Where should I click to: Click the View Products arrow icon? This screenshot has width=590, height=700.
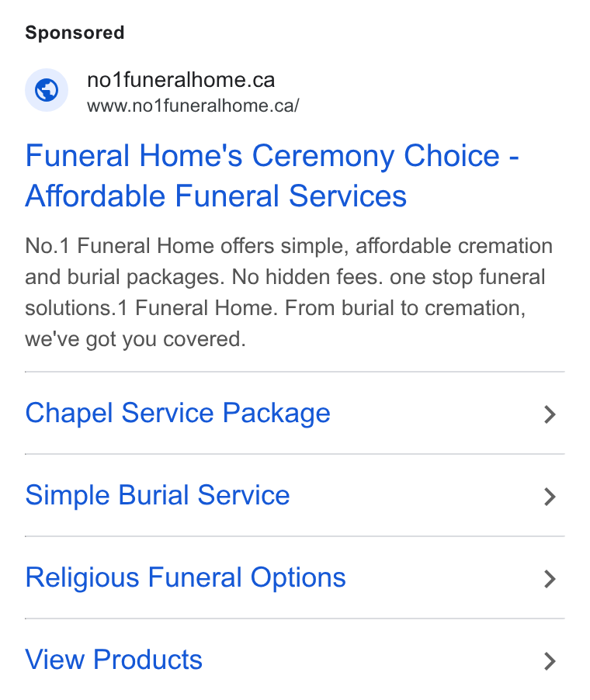click(550, 661)
